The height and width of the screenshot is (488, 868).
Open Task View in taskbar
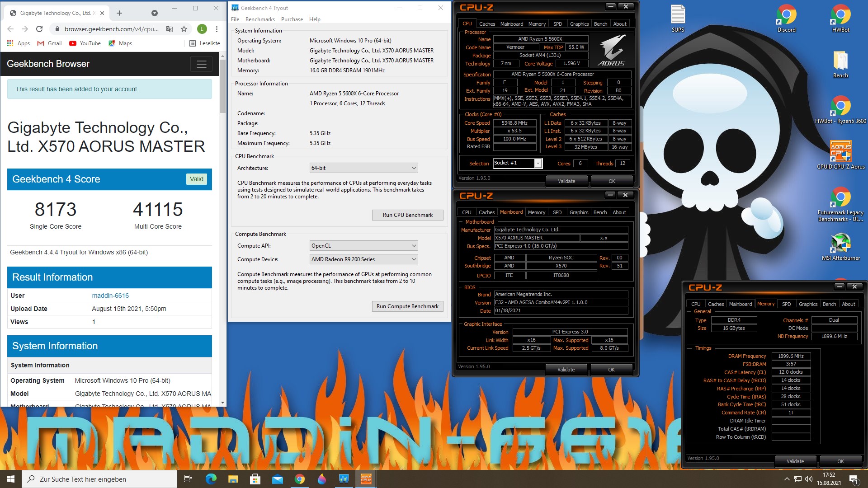tap(188, 479)
